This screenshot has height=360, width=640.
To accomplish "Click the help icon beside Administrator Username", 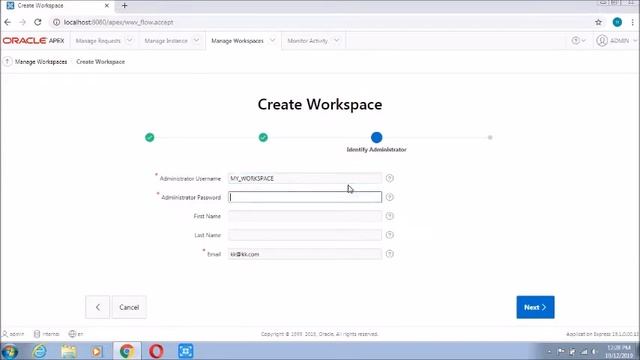I will 390,178.
